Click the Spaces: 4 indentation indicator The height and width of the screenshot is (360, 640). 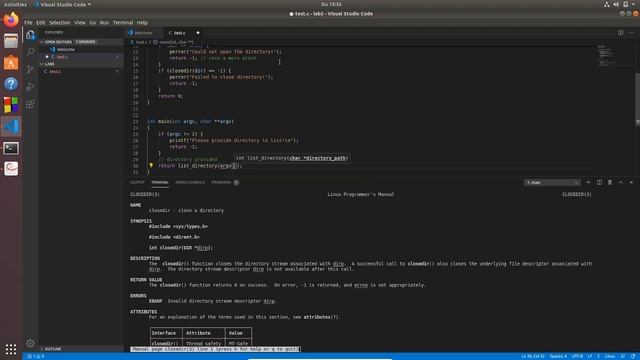pyautogui.click(x=558, y=356)
